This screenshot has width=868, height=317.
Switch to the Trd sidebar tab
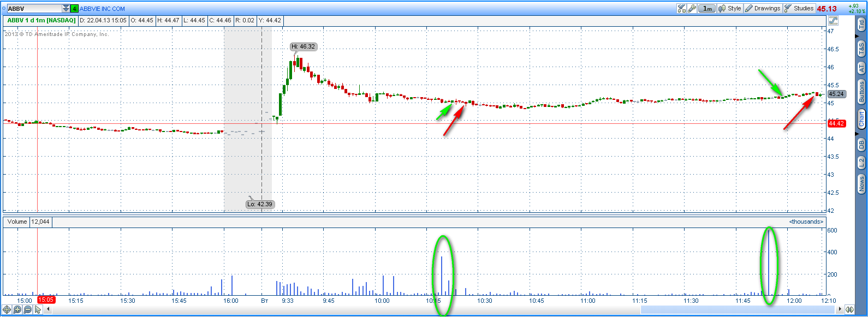click(861, 24)
